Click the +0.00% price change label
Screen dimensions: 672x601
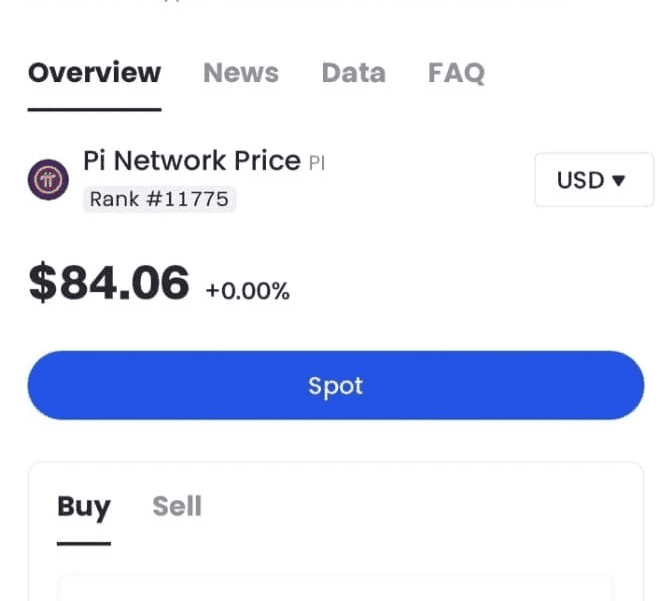(x=248, y=291)
